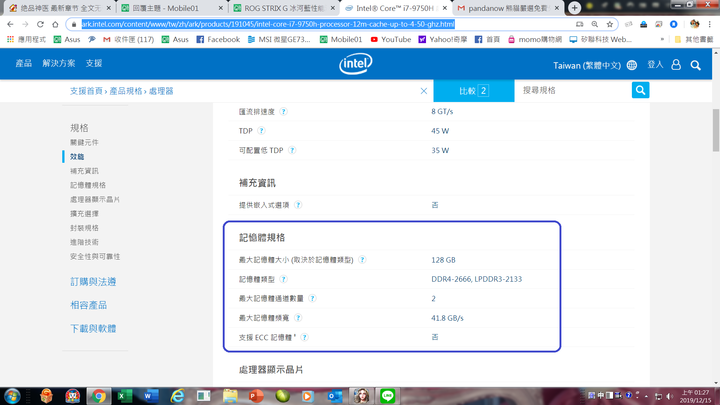Open Yahoo!奇摩 bookmark
Viewport: 720px width, 405px height.
click(x=443, y=39)
